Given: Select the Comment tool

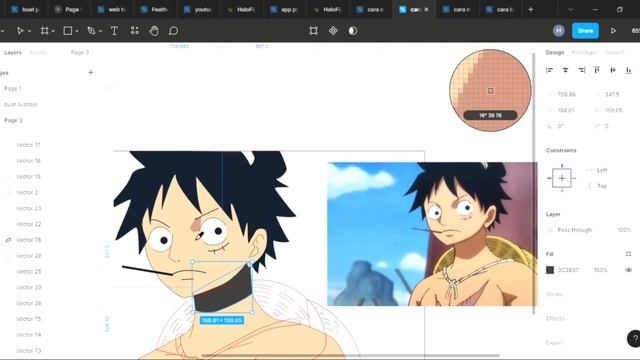Looking at the screenshot, I should point(173,31).
